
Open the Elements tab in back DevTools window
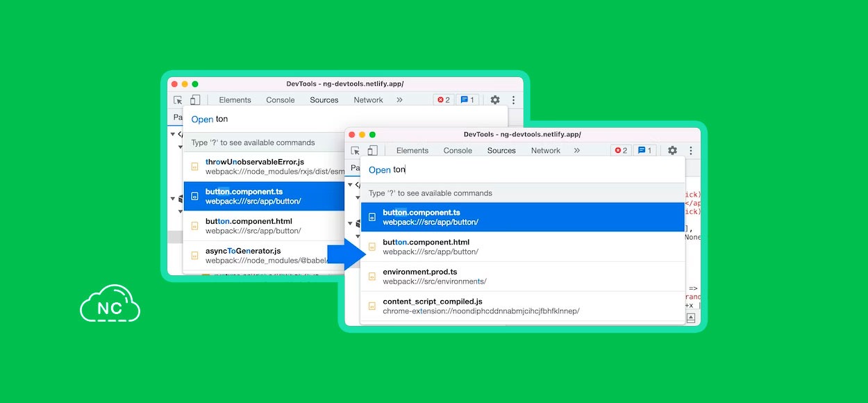coord(235,100)
